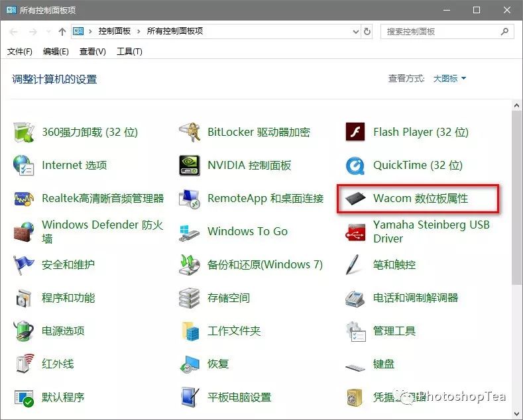Open the 安全和维护 flag icon
Viewport: 523px width, 420px height.
[x=23, y=265]
